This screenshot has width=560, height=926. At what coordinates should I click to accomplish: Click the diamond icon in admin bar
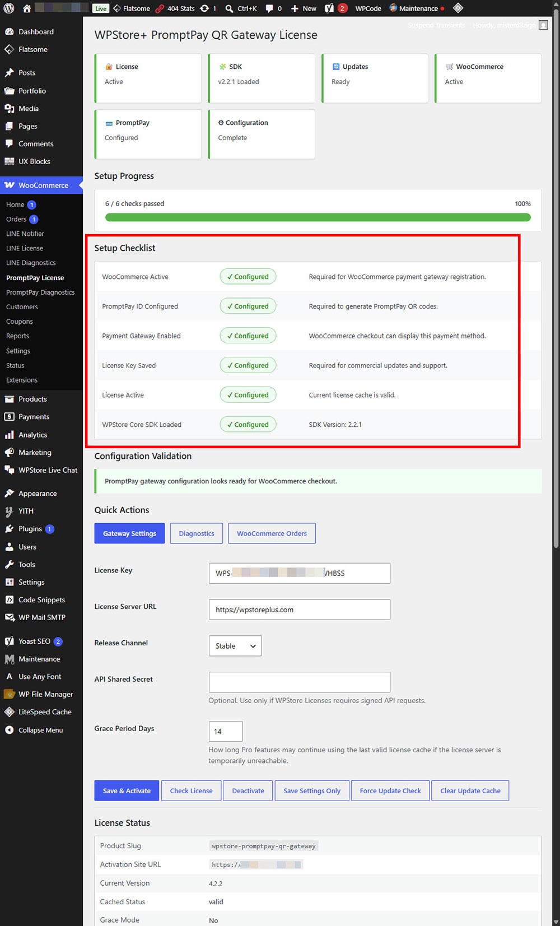click(458, 8)
